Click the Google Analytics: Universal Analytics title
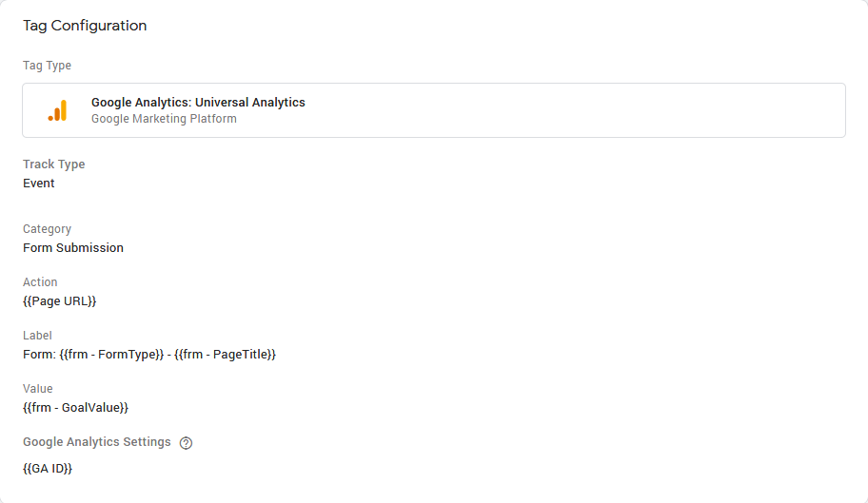The height and width of the screenshot is (503, 868). coord(198,102)
